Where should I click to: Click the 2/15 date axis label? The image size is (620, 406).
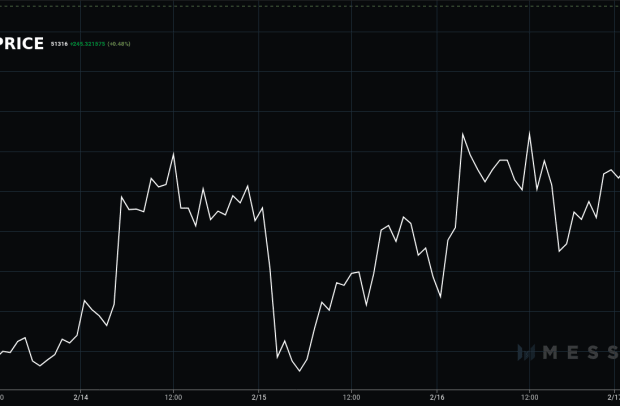click(x=259, y=397)
